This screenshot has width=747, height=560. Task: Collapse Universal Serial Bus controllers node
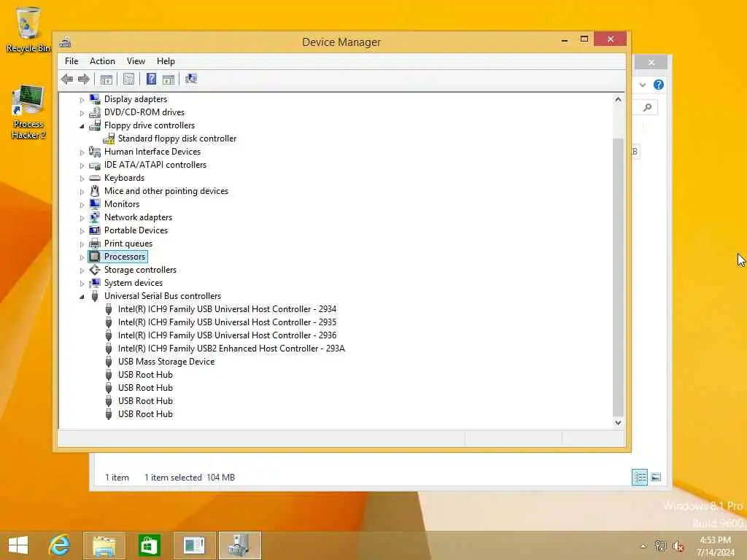coord(82,297)
